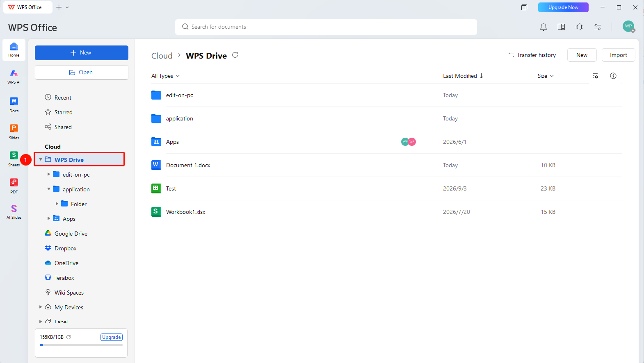Collapse the application tree folder

pyautogui.click(x=49, y=189)
